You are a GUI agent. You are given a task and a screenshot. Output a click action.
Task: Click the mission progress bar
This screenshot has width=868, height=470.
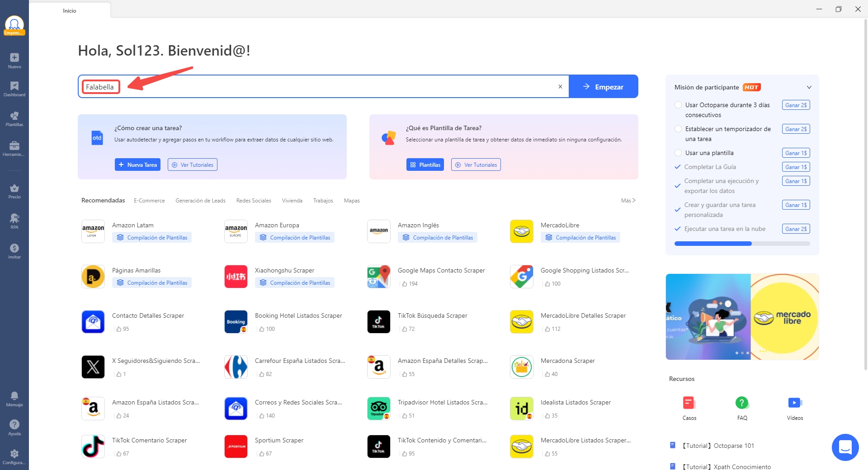742,244
